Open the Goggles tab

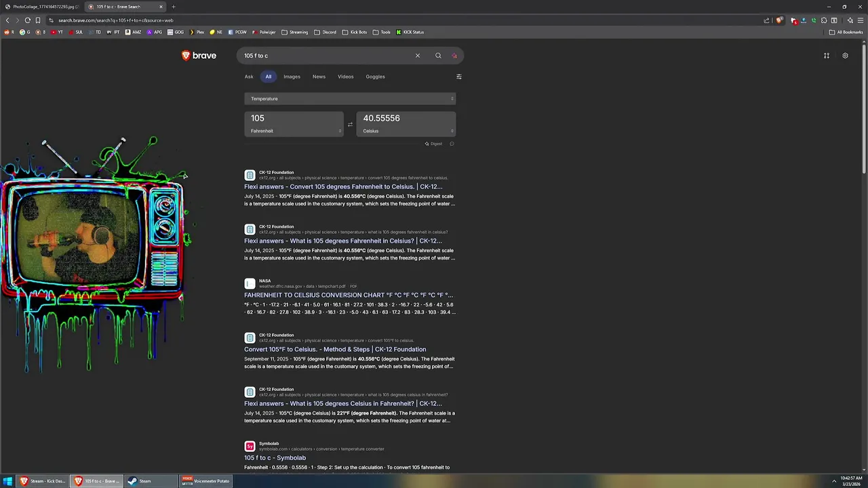tap(375, 77)
